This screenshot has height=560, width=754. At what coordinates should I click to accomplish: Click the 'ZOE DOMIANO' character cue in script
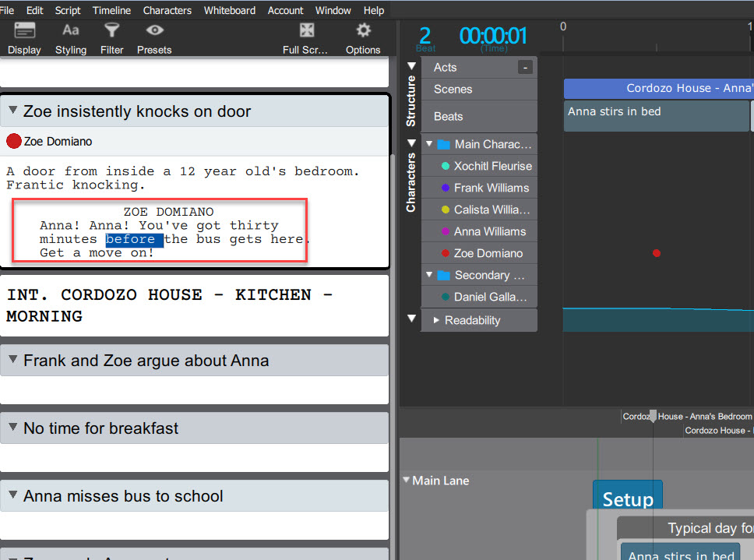(168, 212)
